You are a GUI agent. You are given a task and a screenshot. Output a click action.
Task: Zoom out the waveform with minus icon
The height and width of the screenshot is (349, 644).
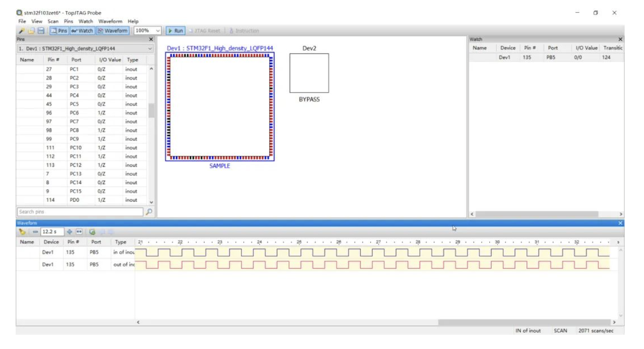pyautogui.click(x=35, y=232)
